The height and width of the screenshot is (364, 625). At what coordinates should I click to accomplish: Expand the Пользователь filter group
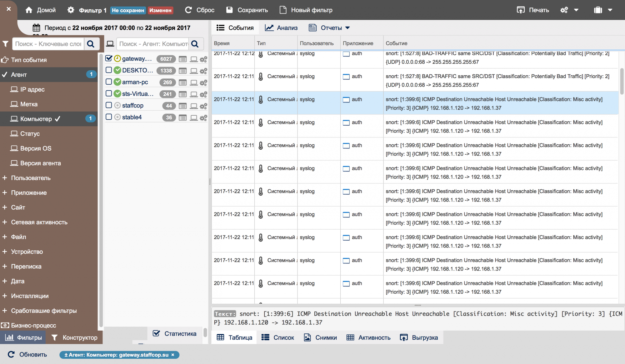[31, 178]
